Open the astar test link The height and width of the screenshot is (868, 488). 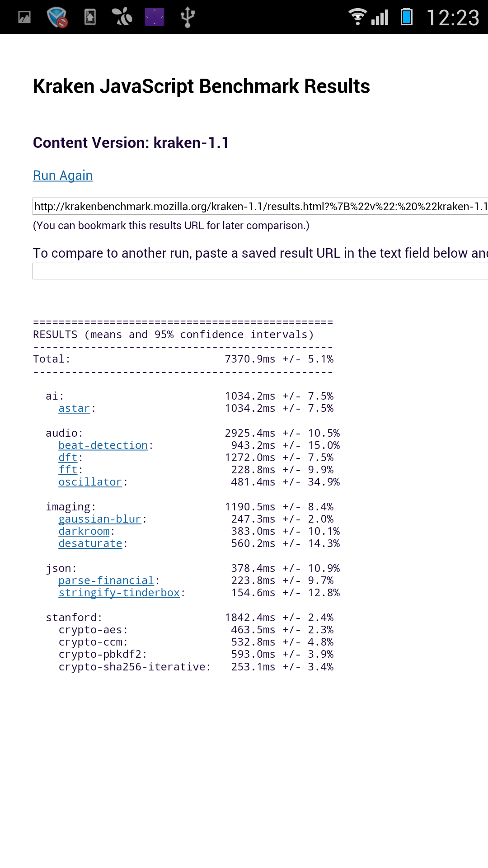click(x=74, y=408)
